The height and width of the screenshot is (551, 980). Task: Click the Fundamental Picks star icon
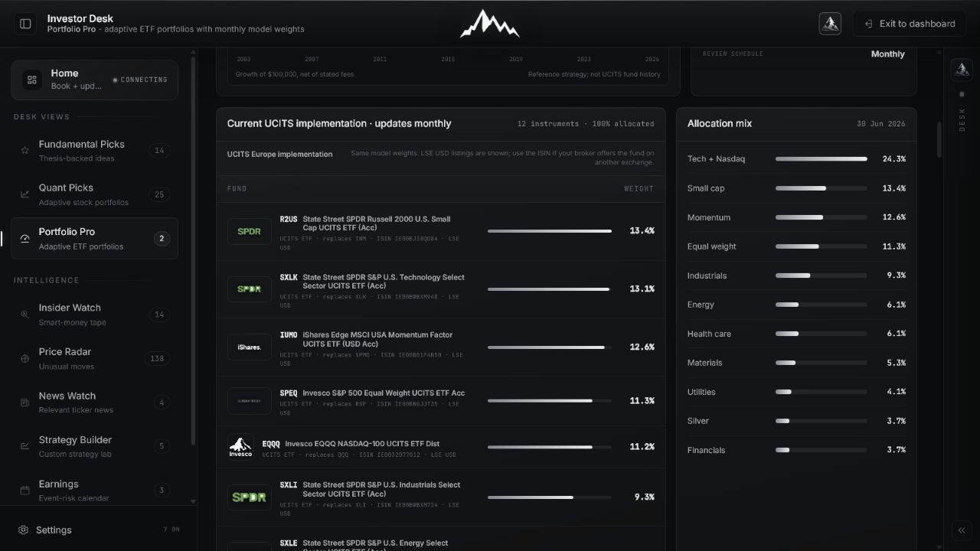24,151
